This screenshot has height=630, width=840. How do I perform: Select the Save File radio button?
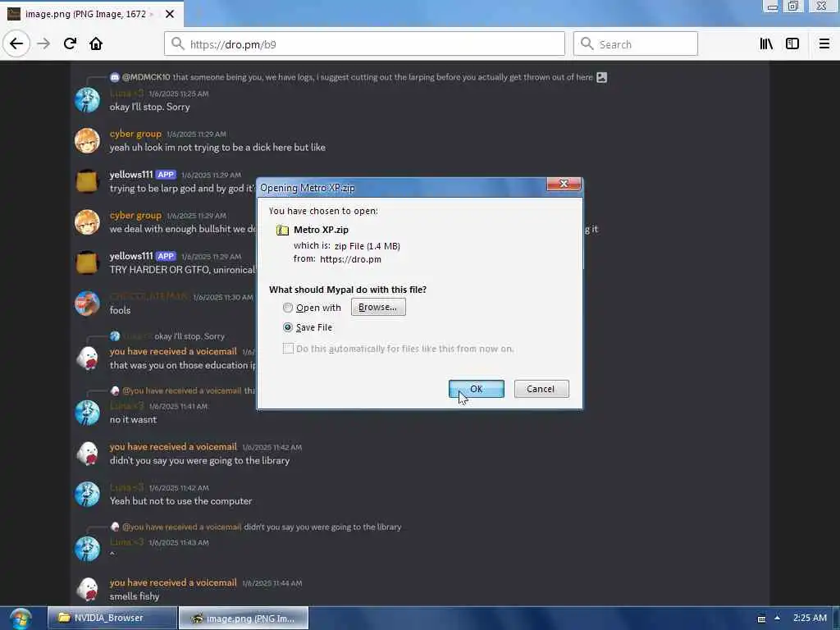pyautogui.click(x=288, y=327)
